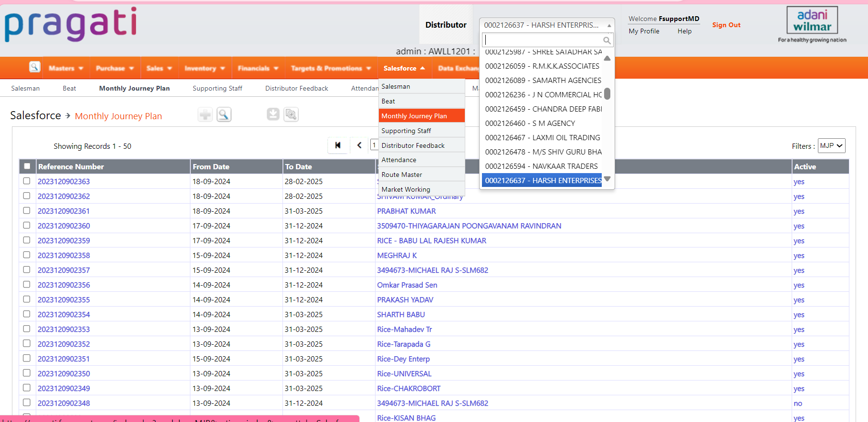Jump to first page of records
Image resolution: width=868 pixels, height=422 pixels.
coord(338,145)
